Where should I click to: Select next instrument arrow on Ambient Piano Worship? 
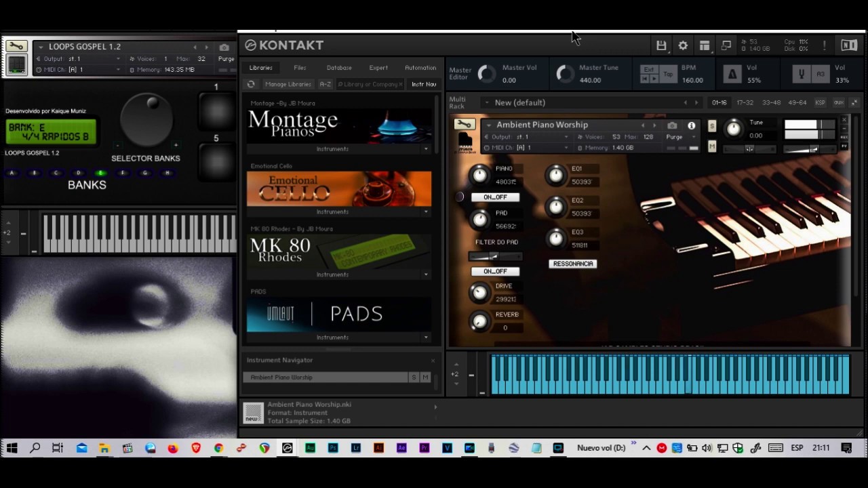(x=654, y=125)
